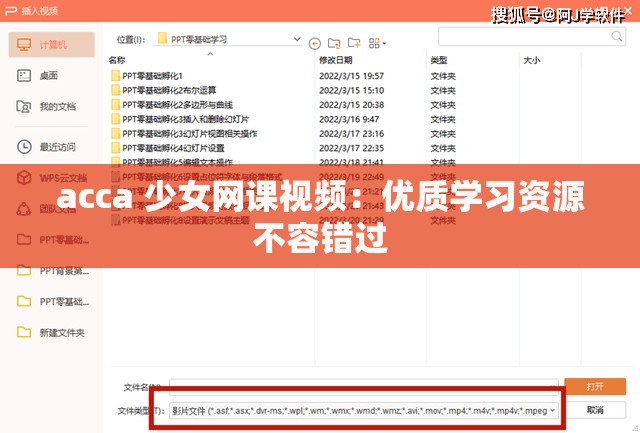
Task: Open PPT背景第... folder shortcut in sidebar
Action: pyautogui.click(x=52, y=271)
